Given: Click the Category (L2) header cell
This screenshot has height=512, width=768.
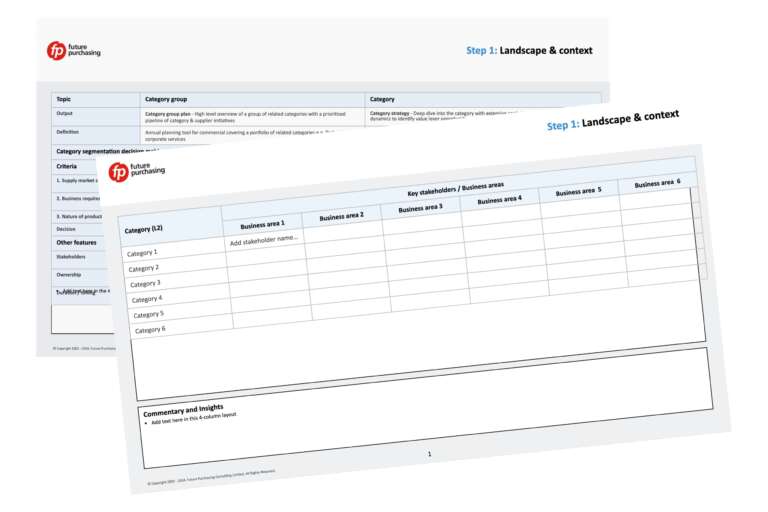Looking at the screenshot, I should click(x=143, y=229).
